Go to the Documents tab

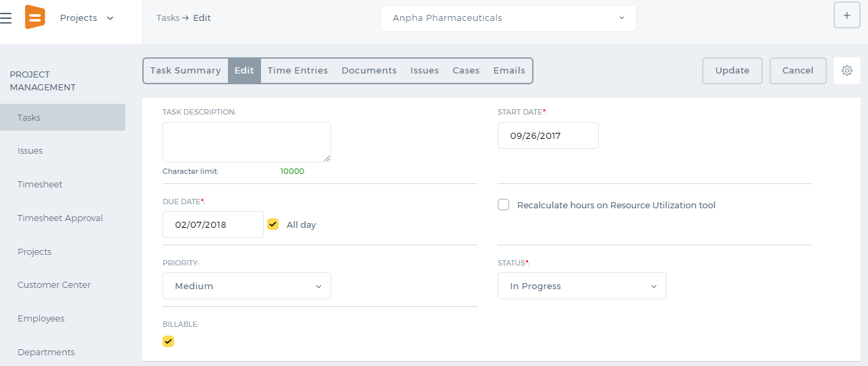pos(369,71)
